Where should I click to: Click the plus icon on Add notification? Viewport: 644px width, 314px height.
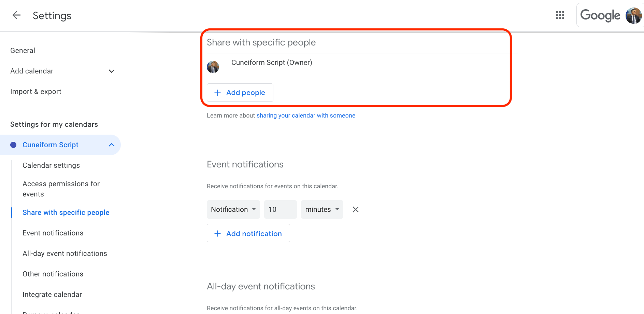[x=217, y=233]
